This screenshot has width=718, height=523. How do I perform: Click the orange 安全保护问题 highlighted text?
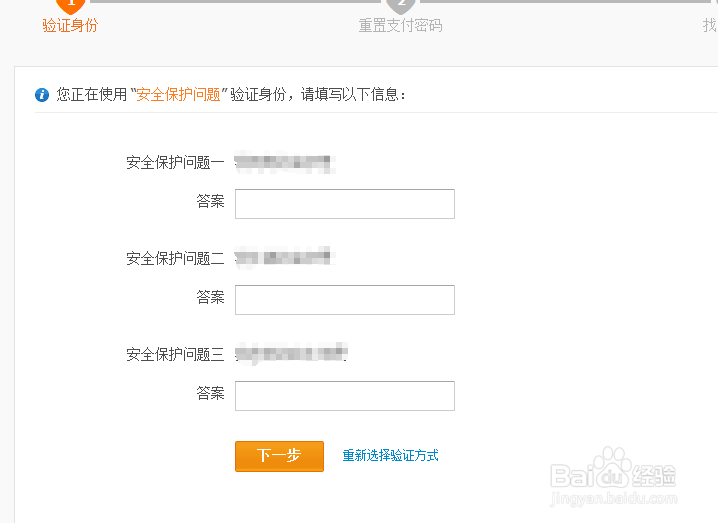tap(178, 95)
